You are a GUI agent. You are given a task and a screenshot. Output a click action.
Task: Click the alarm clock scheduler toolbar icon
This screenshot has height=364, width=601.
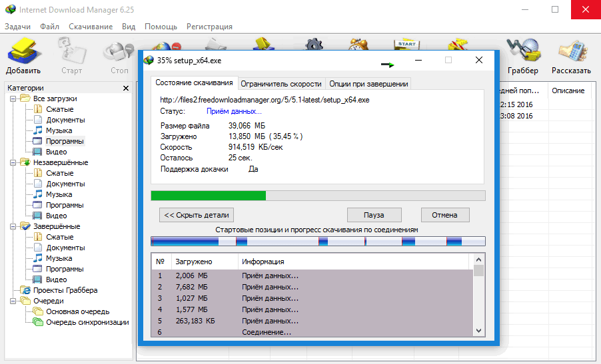(358, 44)
